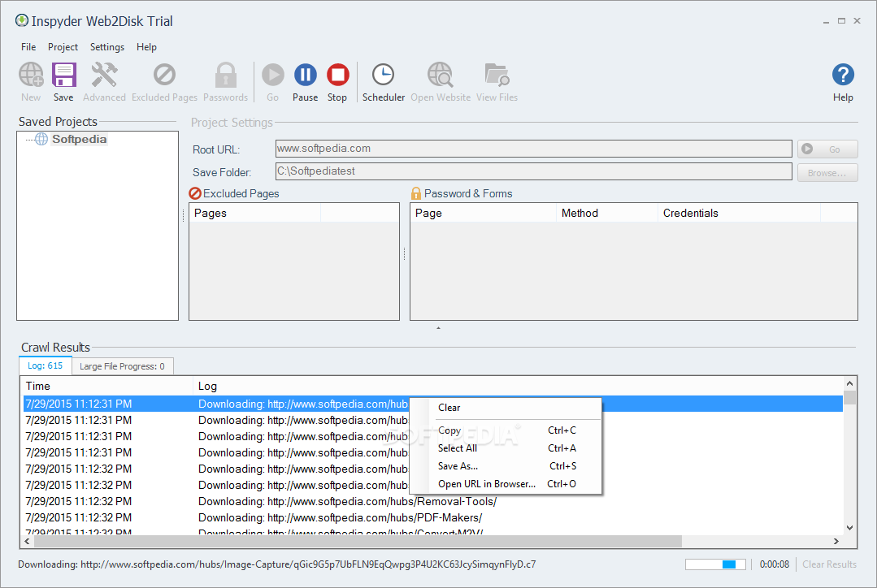Click the vertical scrollbar thumb in the log
This screenshot has height=588, width=877.
tap(849, 397)
